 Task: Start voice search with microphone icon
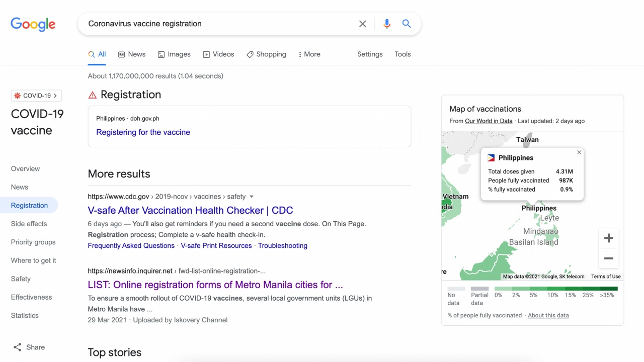click(386, 24)
